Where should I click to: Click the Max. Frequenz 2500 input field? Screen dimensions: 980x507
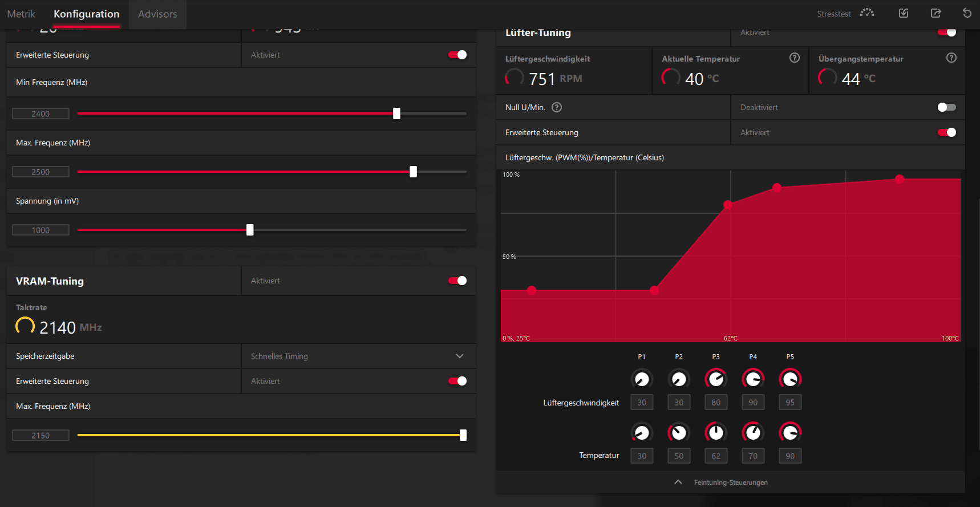point(41,172)
